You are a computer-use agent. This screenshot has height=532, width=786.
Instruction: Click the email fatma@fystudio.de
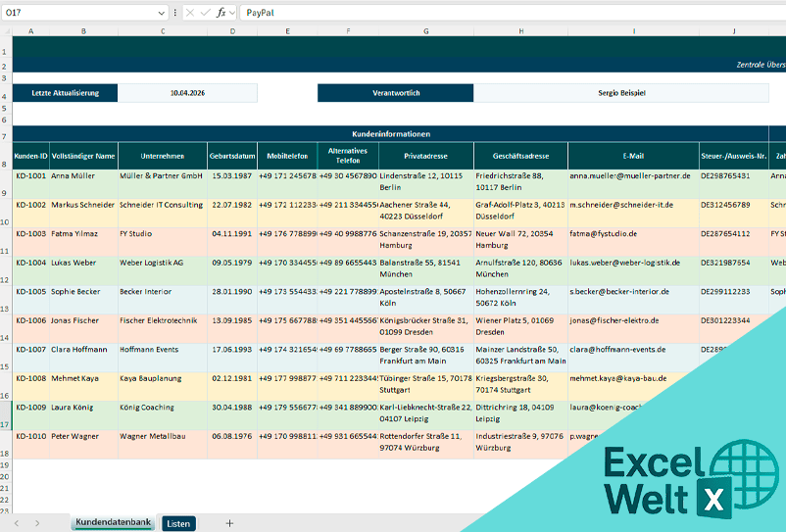click(634, 242)
